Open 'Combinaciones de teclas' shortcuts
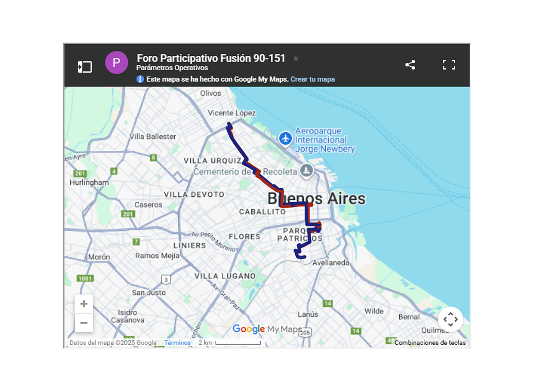The image size is (534, 392). tap(430, 342)
